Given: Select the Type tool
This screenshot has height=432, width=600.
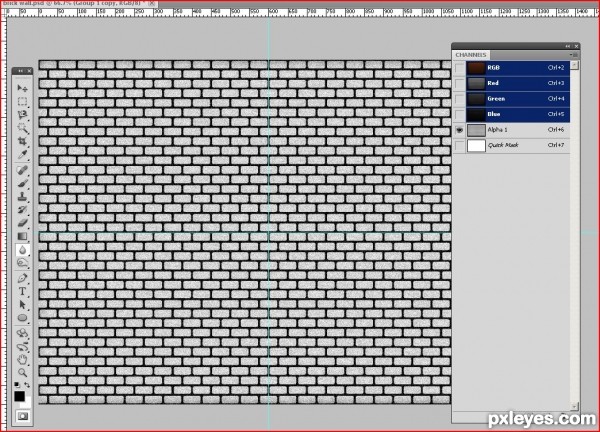Looking at the screenshot, I should [22, 292].
